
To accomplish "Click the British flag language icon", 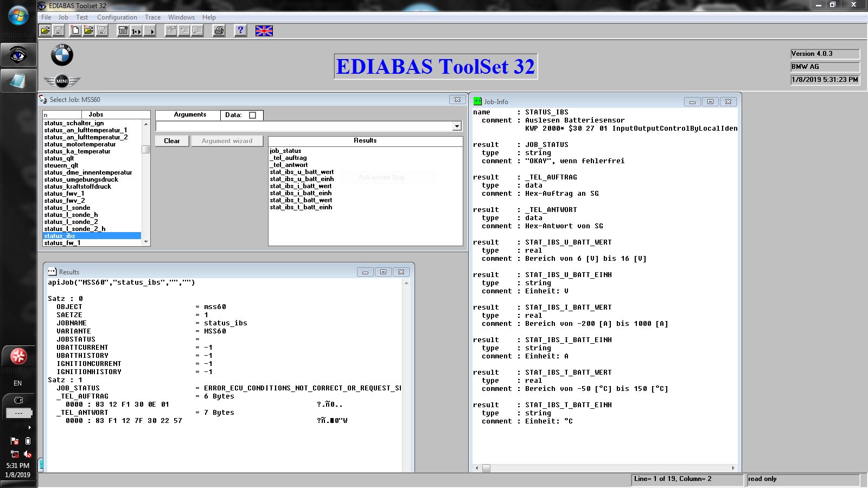I will [x=264, y=31].
